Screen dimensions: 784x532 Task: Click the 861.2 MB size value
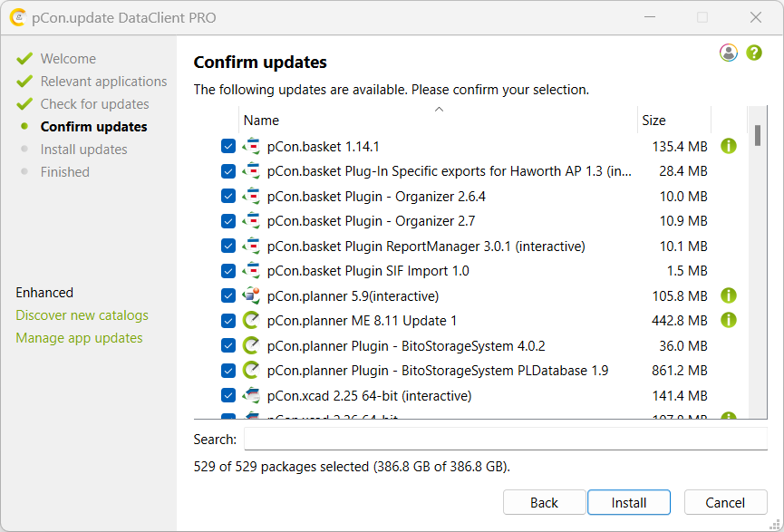tap(680, 371)
